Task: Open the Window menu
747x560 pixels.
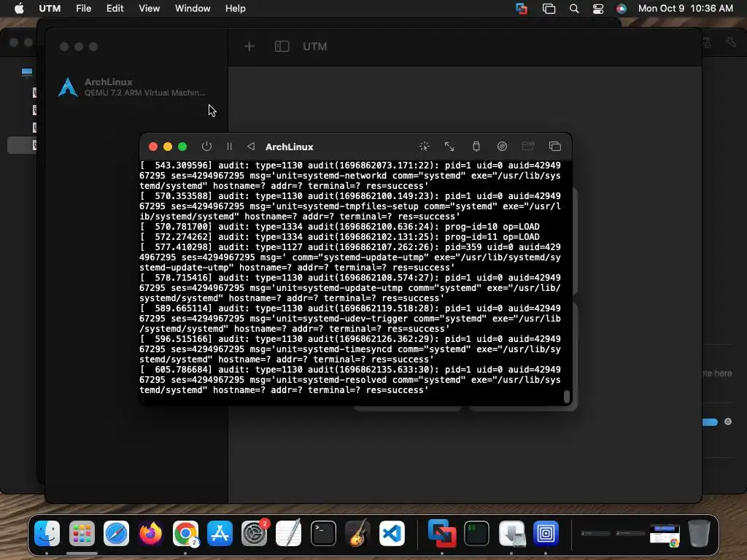Action: point(193,8)
